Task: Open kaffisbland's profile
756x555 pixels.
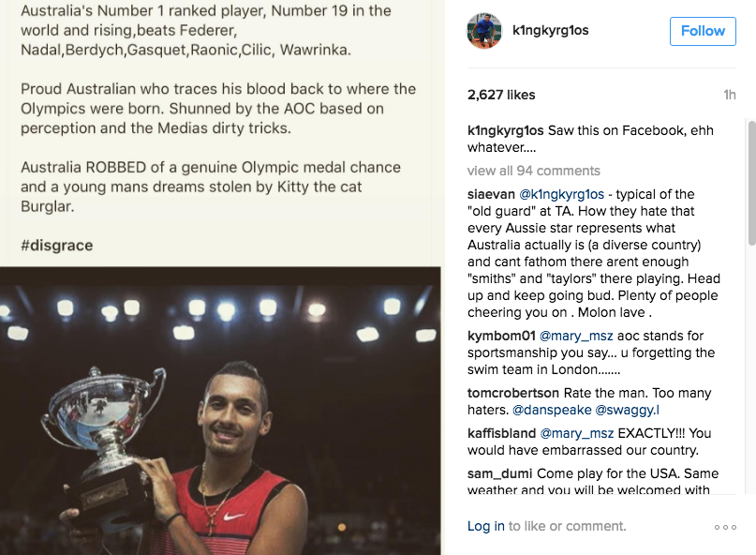Action: coord(501,433)
